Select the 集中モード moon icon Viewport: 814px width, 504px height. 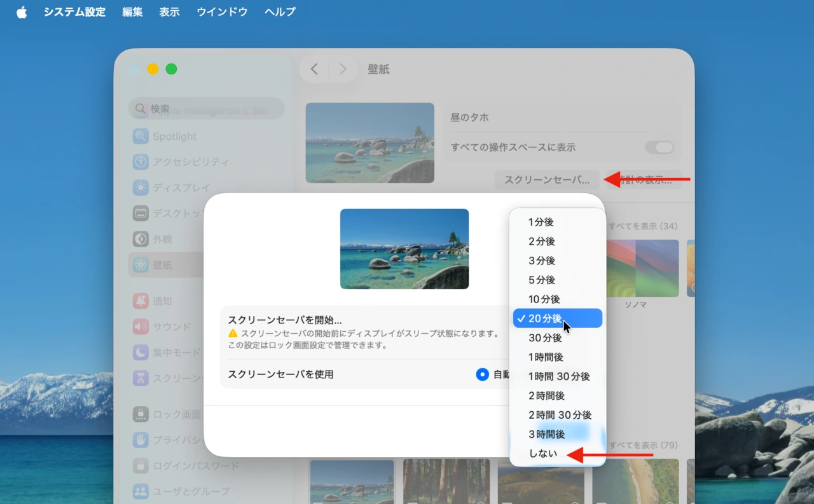click(141, 352)
